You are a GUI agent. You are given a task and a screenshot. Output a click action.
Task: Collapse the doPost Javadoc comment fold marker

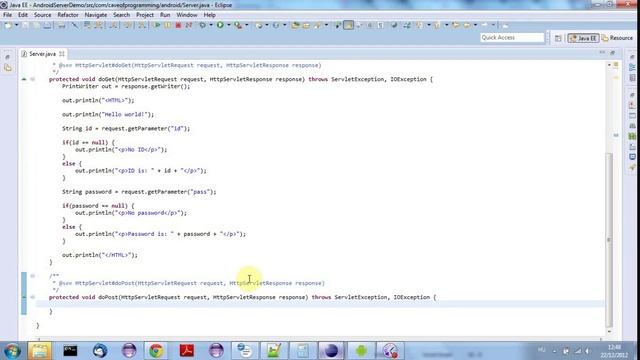(33, 276)
